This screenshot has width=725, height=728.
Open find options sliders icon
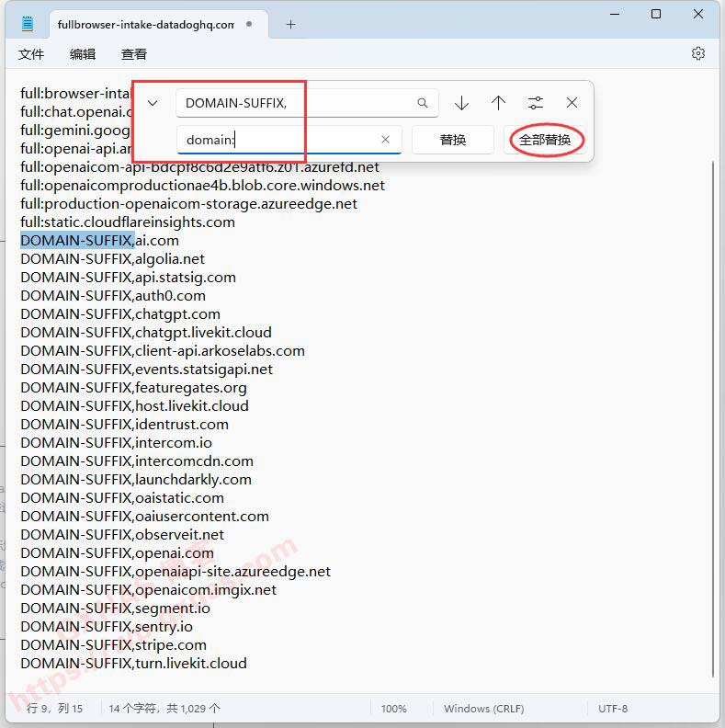coord(536,103)
